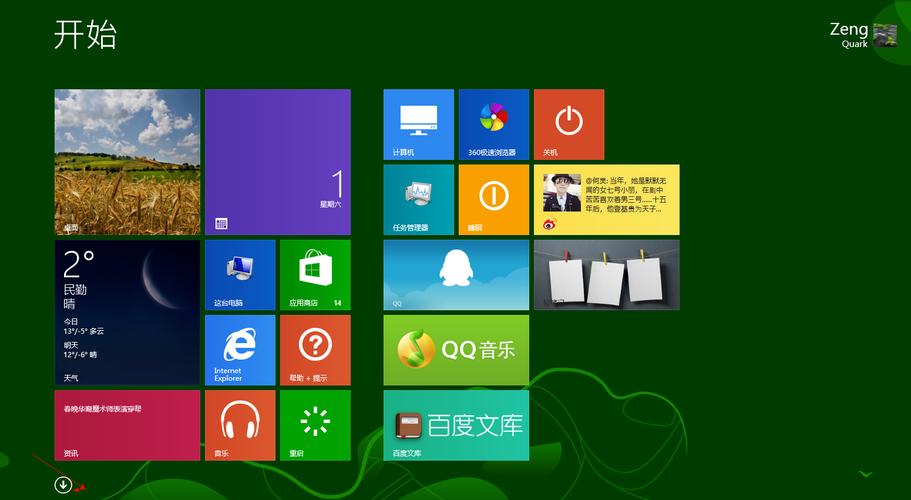The width and height of the screenshot is (911, 500).
Task: Open the purple Calendar tile
Action: [x=278, y=162]
